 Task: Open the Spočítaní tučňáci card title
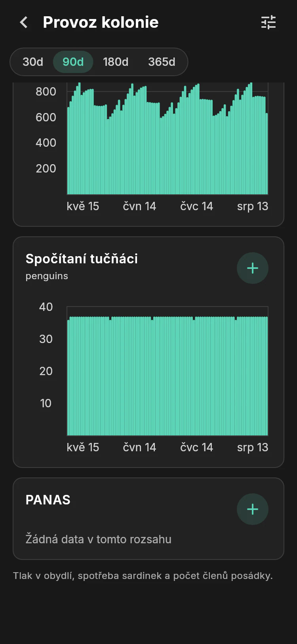click(82, 259)
